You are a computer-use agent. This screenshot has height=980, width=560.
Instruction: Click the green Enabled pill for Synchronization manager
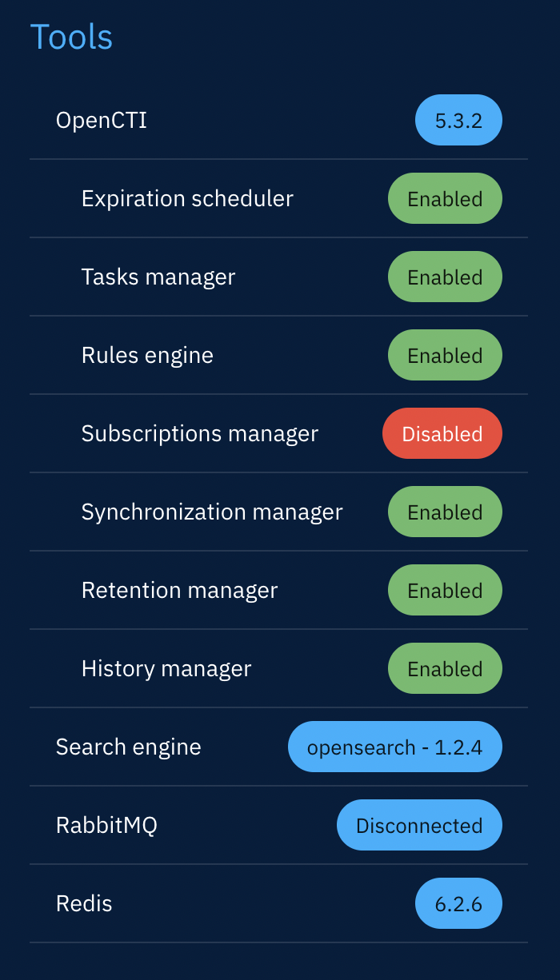click(445, 511)
